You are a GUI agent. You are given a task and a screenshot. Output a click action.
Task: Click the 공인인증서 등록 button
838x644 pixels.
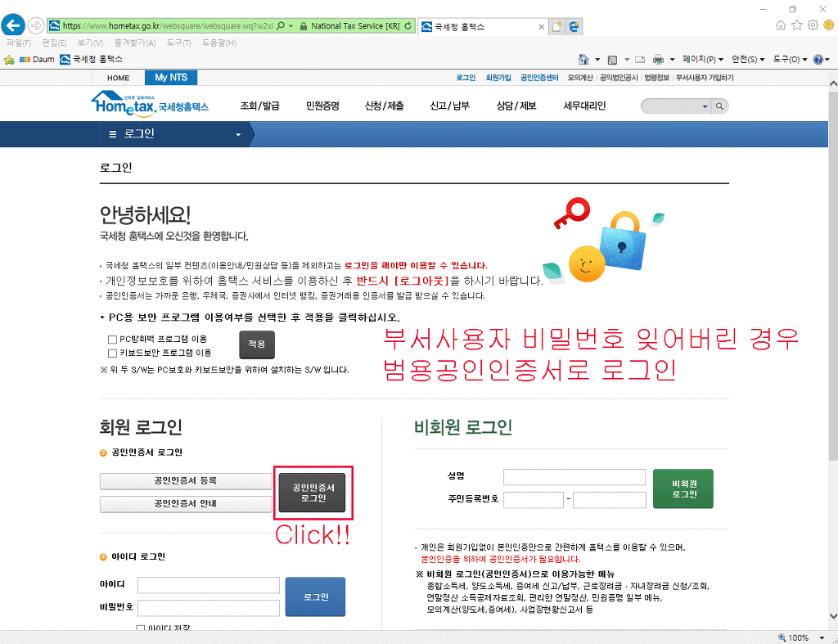pos(186,481)
